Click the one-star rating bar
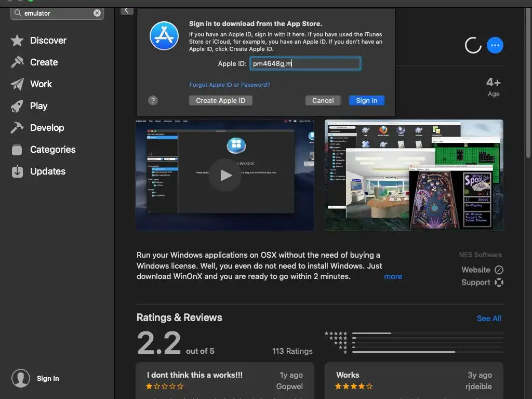This screenshot has width=532, height=399. (x=428, y=352)
